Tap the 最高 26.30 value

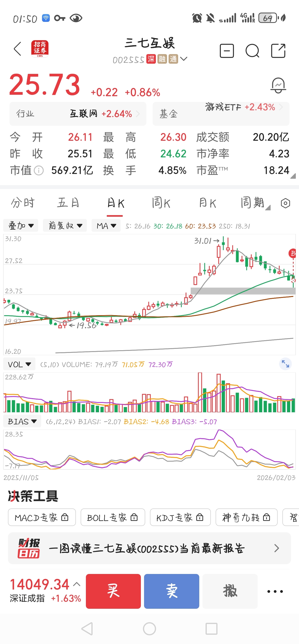[x=173, y=137]
